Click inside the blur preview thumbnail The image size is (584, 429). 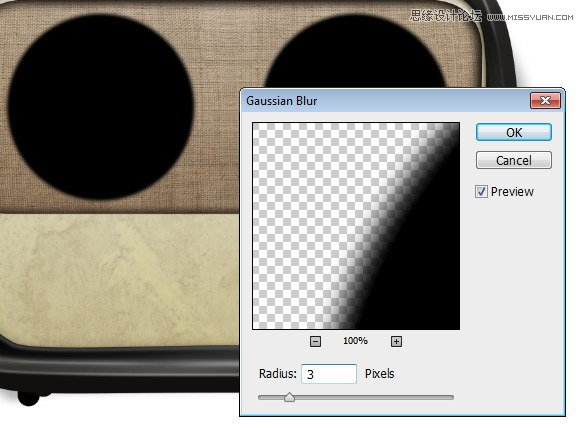(x=356, y=226)
